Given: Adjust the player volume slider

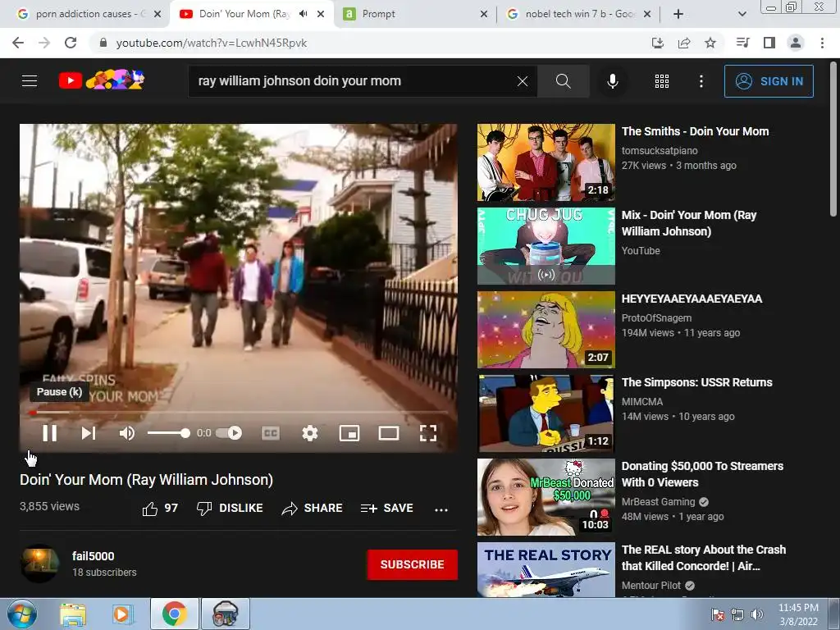Looking at the screenshot, I should pos(168,433).
